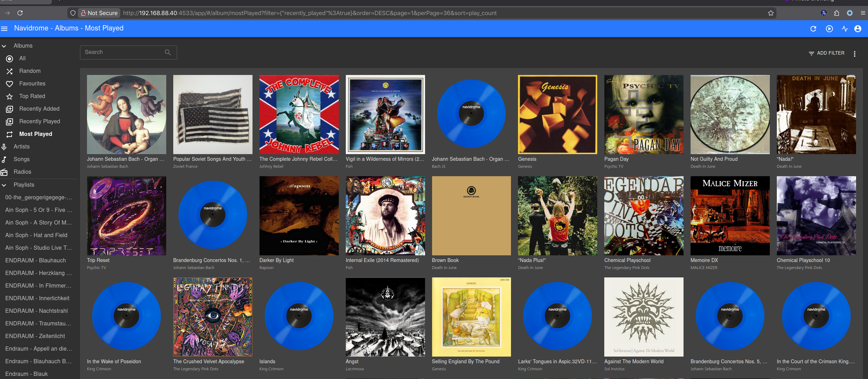Image resolution: width=868 pixels, height=379 pixels.
Task: Open the Genesis album cover thumbnail
Action: [x=557, y=115]
